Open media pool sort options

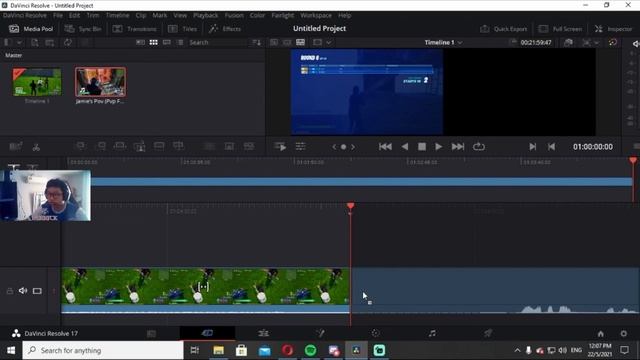click(256, 42)
